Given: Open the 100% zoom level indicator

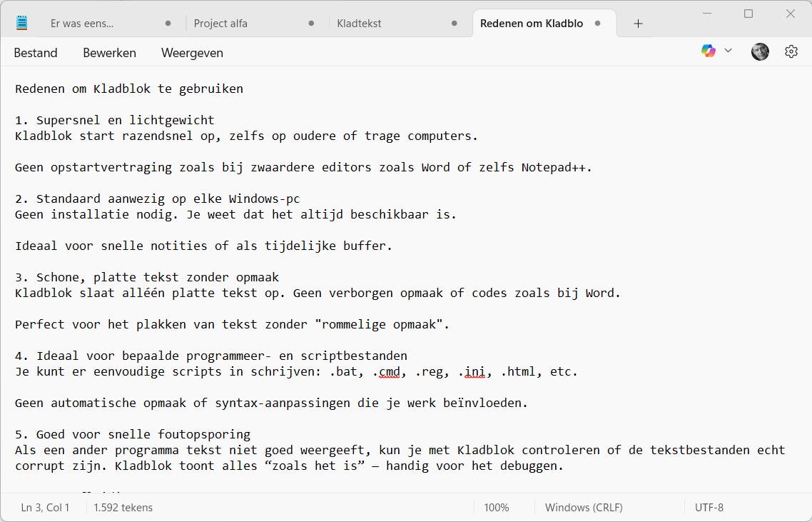Looking at the screenshot, I should pos(497,508).
